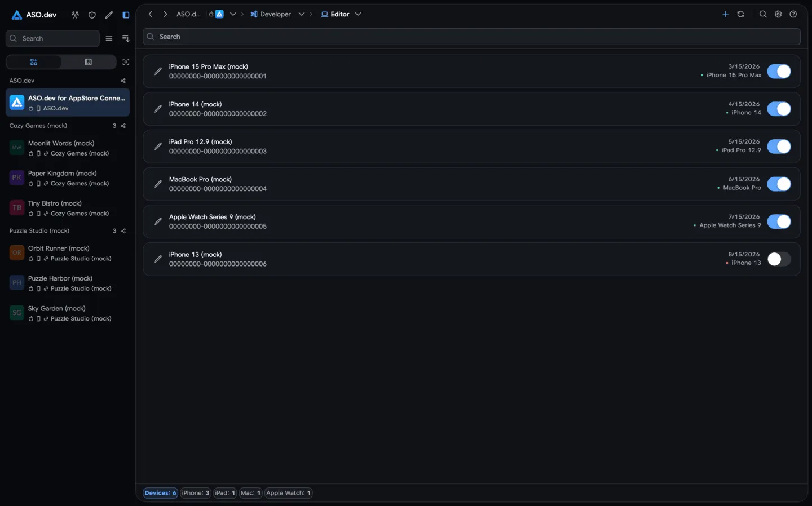812x506 pixels.
Task: Click the main device Search field
Action: coord(471,37)
